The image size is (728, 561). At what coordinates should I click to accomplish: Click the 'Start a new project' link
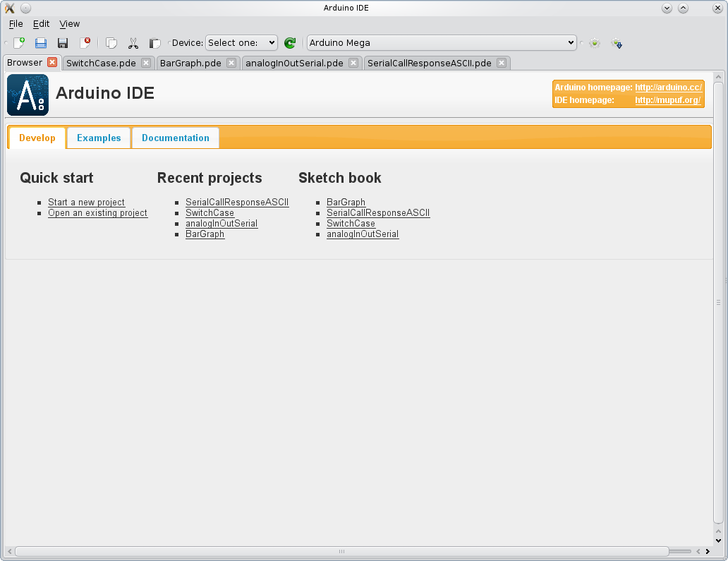click(x=86, y=203)
